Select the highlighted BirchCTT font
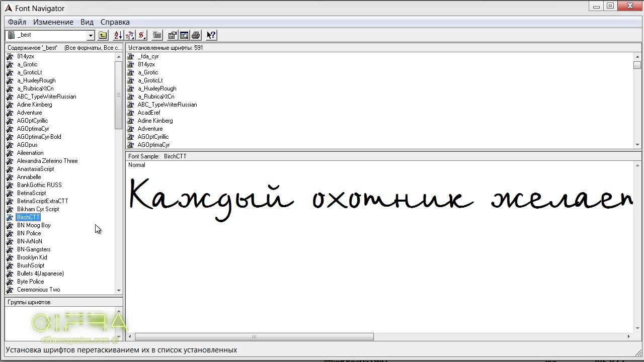This screenshot has width=644, height=362. (x=28, y=217)
